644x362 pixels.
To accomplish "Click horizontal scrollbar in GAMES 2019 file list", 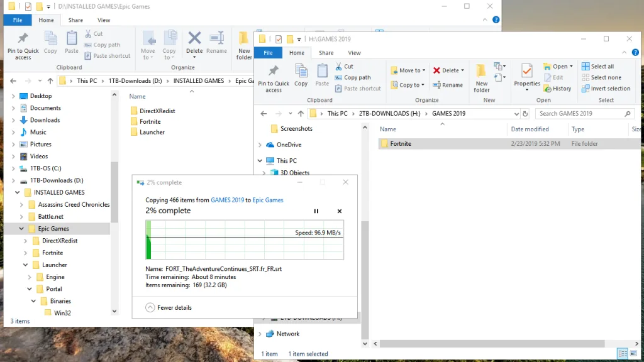I will [492, 344].
